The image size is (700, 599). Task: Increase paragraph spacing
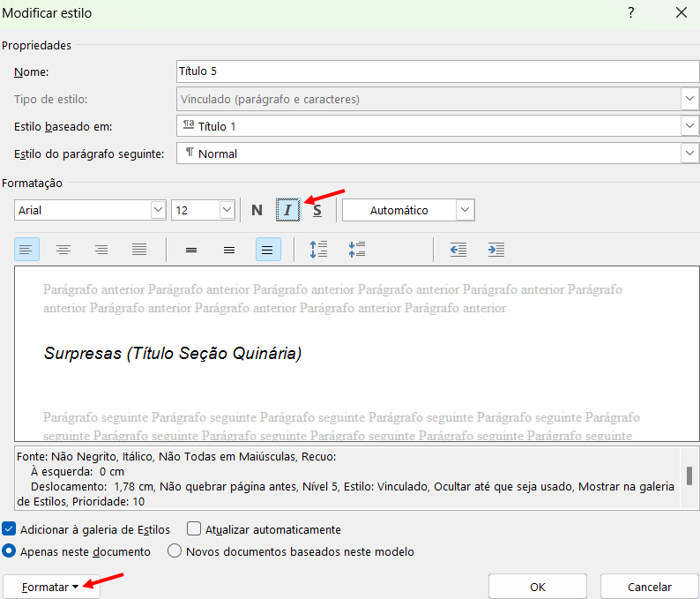pyautogui.click(x=318, y=250)
